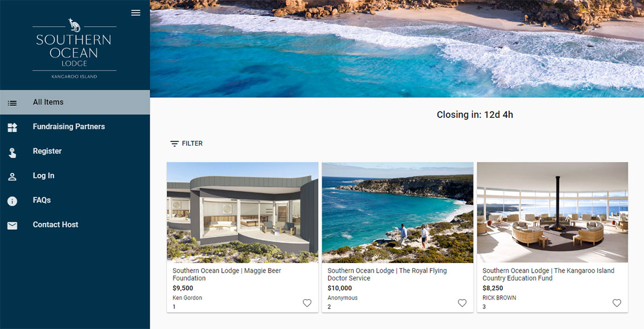Viewport: 644px width, 329px height.
Task: Open the Maggie Beer Foundation item title
Action: point(227,274)
